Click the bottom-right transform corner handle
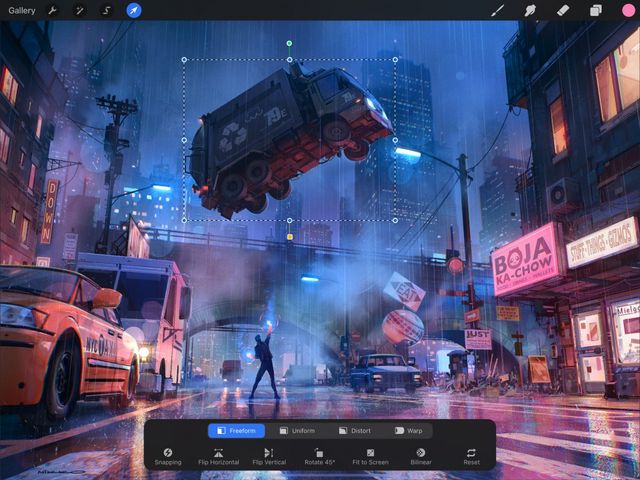This screenshot has height=480, width=640. (395, 220)
